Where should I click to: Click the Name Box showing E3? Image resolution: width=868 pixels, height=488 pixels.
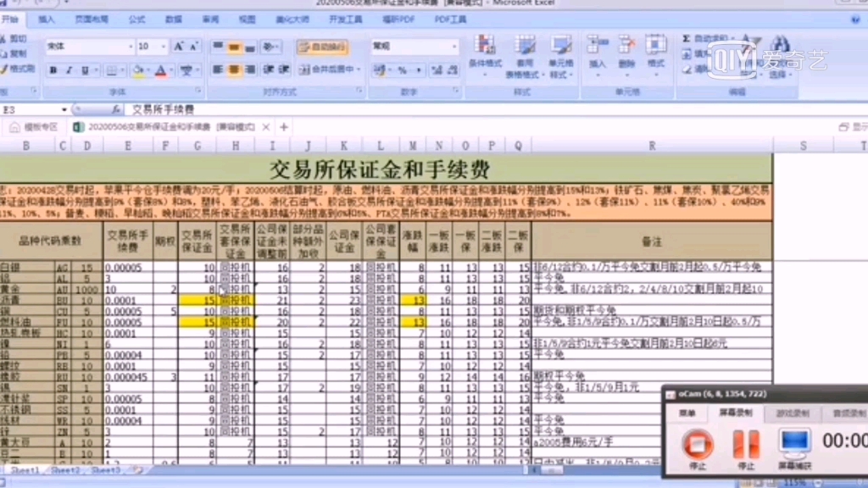coord(34,109)
